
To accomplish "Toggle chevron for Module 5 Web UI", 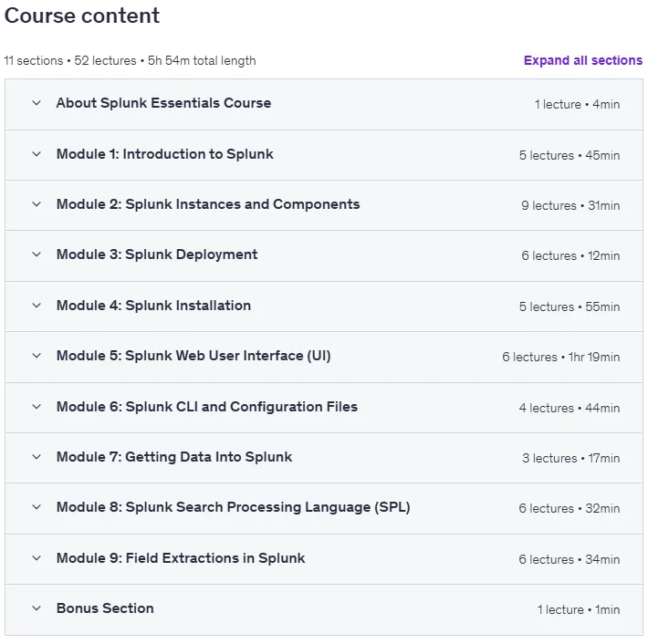I will click(37, 356).
